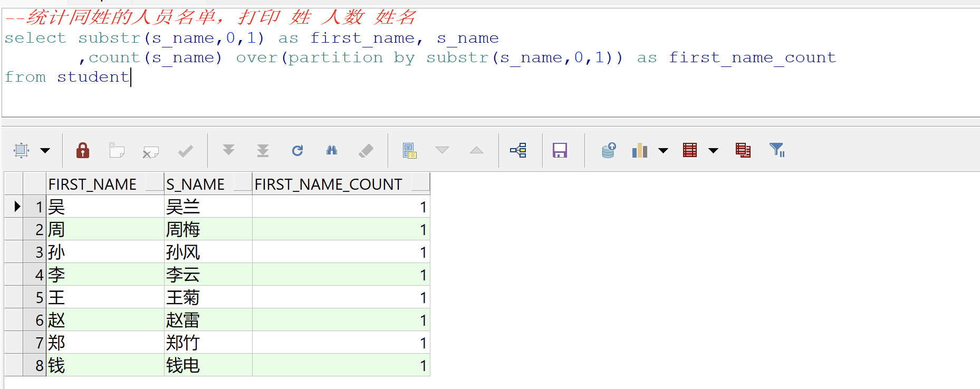Click the red grid export icon
Image resolution: width=980 pixels, height=389 pixels.
(x=690, y=150)
